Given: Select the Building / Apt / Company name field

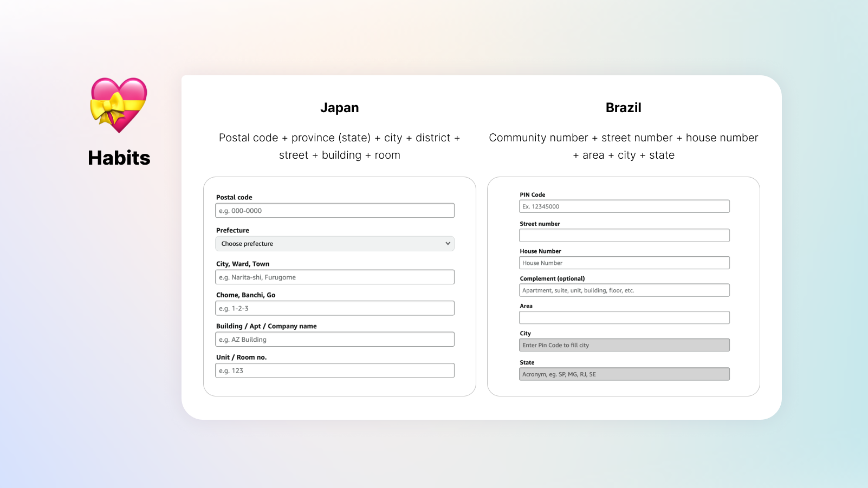Looking at the screenshot, I should coord(334,340).
